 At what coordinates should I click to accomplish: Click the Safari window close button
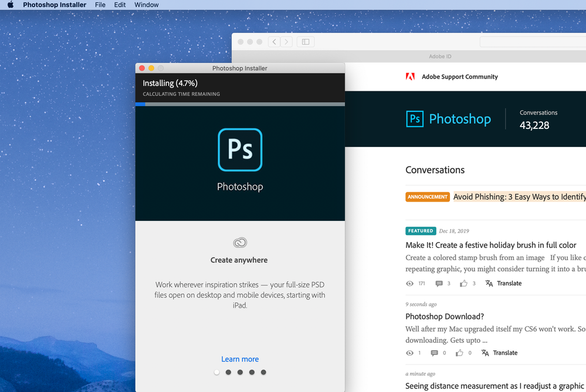pyautogui.click(x=241, y=42)
